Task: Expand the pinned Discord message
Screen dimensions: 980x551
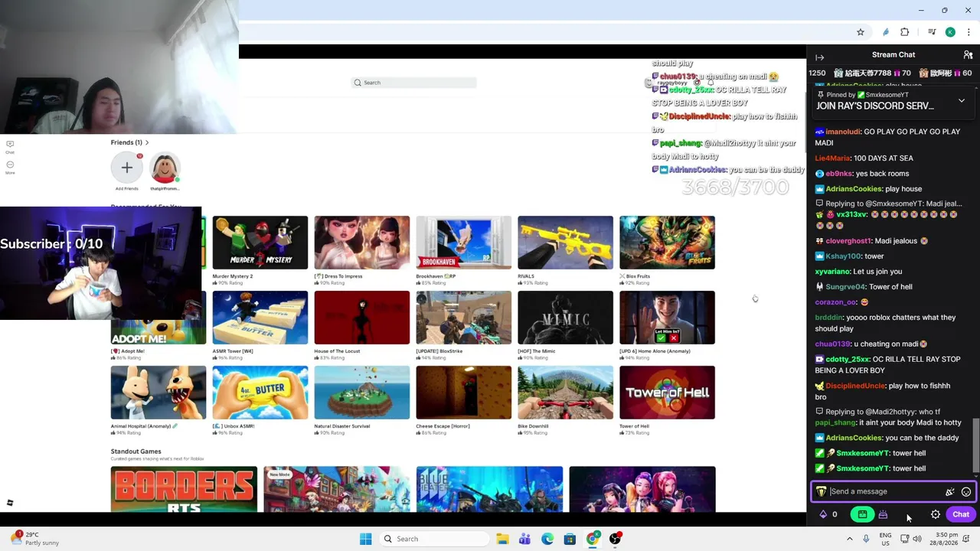Action: pyautogui.click(x=962, y=100)
